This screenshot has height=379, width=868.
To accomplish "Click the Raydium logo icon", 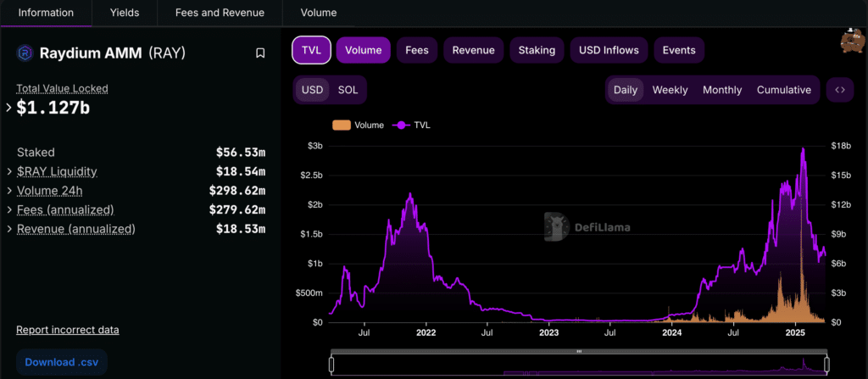I will (x=25, y=53).
